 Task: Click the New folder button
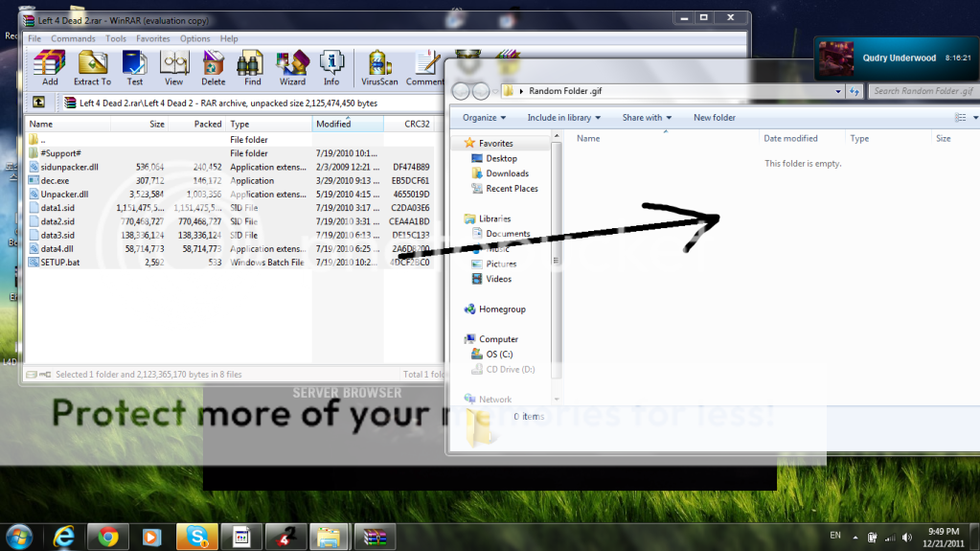click(x=715, y=118)
